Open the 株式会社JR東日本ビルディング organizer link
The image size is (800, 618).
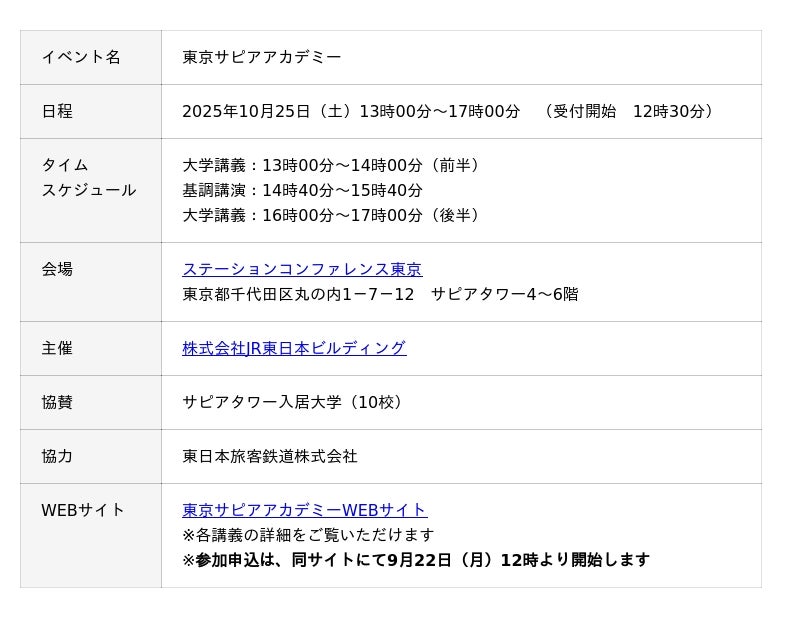[x=294, y=348]
